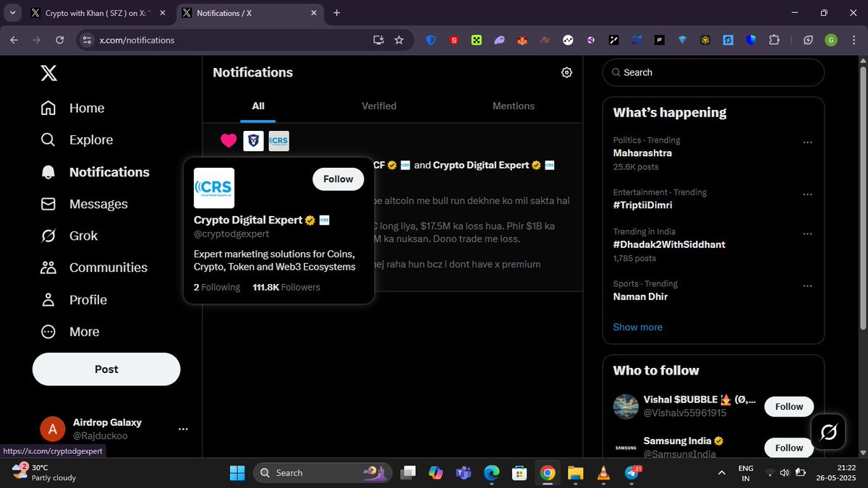This screenshot has width=868, height=488.
Task: Open more options for #TriptiiDimri trend
Action: click(x=808, y=194)
